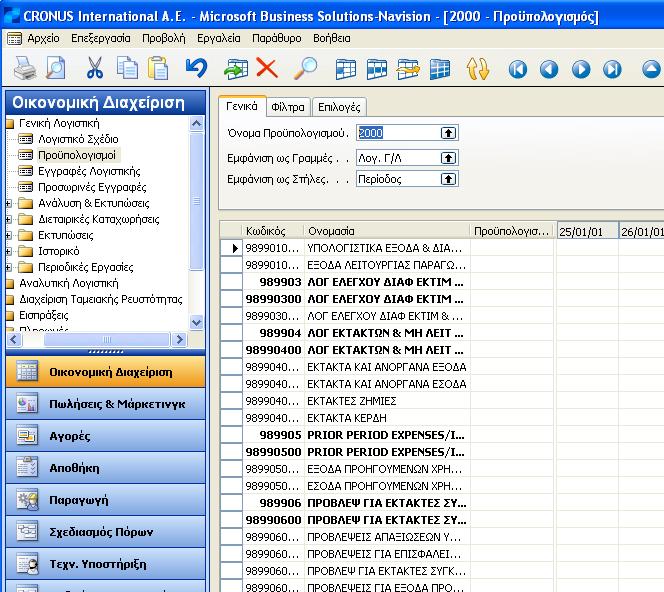Select Διαχείριση Ταμειακής Ρευστότητας in the tree
This screenshot has height=592, width=664.
click(x=101, y=299)
